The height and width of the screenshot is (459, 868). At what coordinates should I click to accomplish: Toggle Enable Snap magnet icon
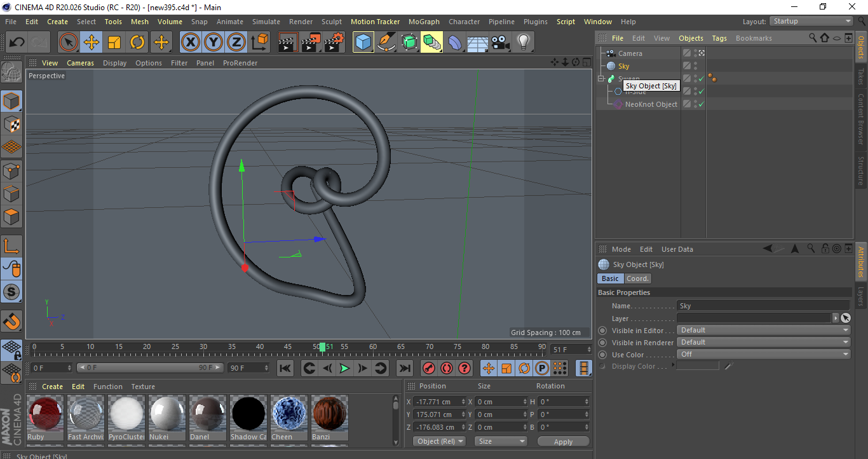pyautogui.click(x=11, y=321)
